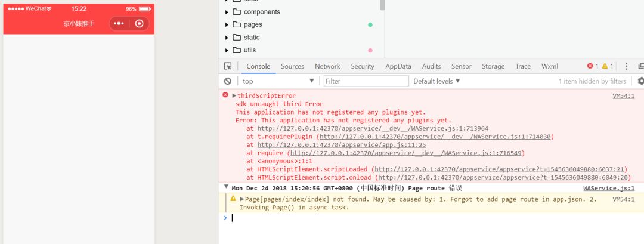644x244 pixels.
Task: Select the pages folder label
Action: coord(253,24)
